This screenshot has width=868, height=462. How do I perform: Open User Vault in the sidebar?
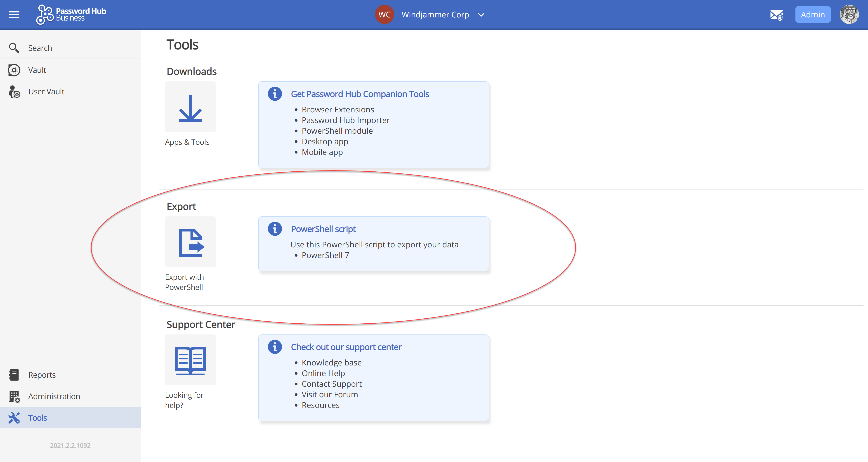click(x=46, y=92)
